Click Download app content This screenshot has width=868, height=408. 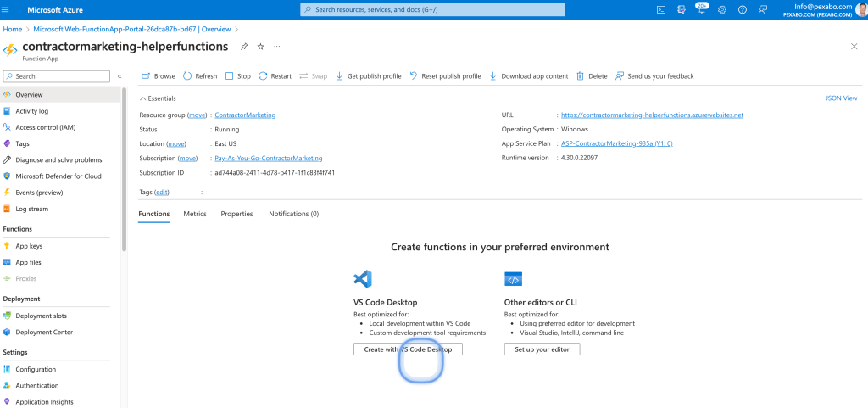click(529, 76)
